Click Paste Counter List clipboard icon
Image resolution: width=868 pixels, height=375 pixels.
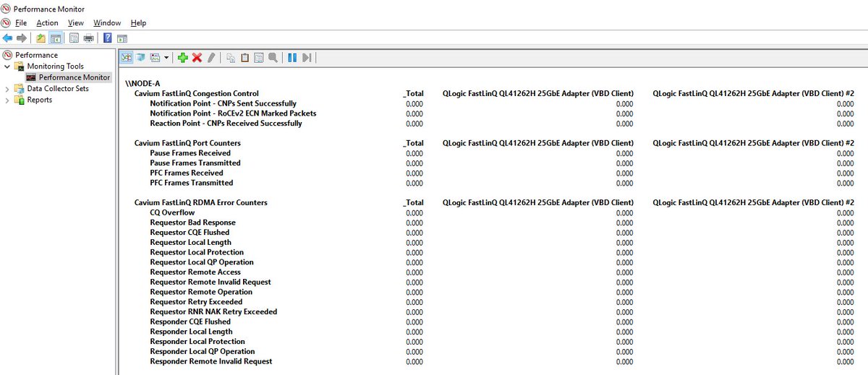[244, 57]
